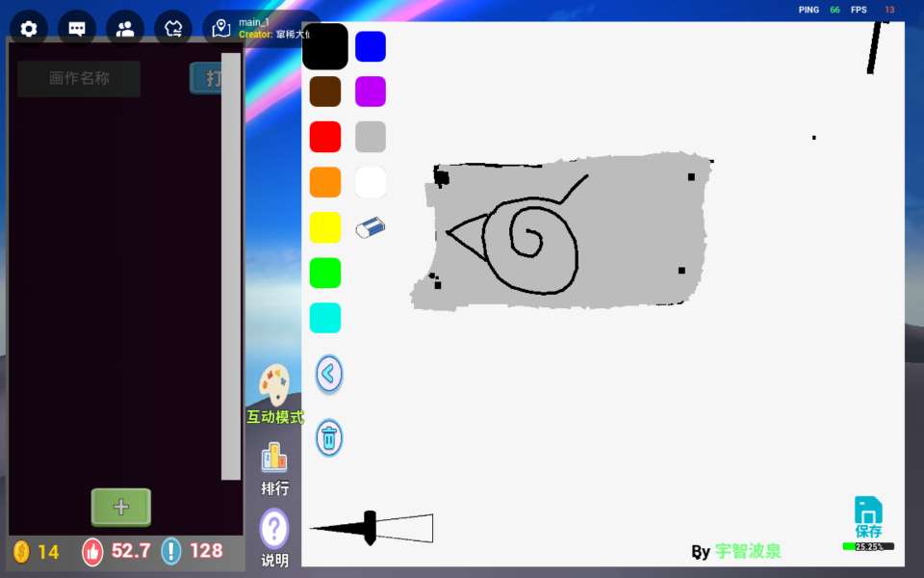Select the eraser tool
Screen dimensions: 924x578
(370, 227)
